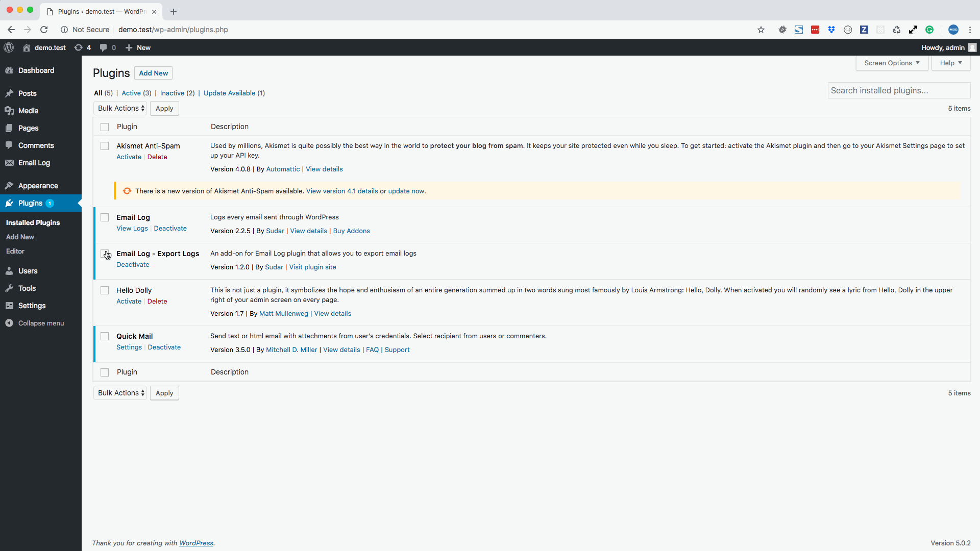Check the Email Log - Export Logs checkbox
Viewport: 980px width, 551px height.
tap(105, 254)
